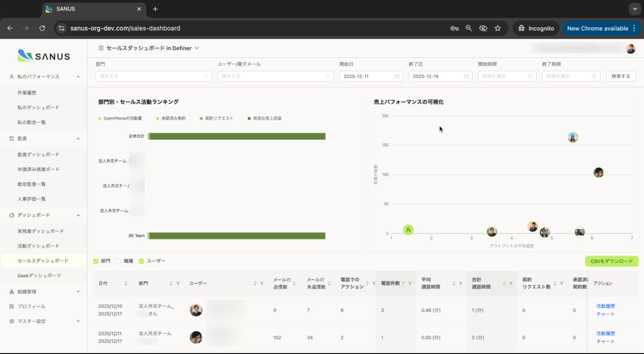
Task: Click the person icon beside 私のパフォーマンス
Action: (x=11, y=76)
